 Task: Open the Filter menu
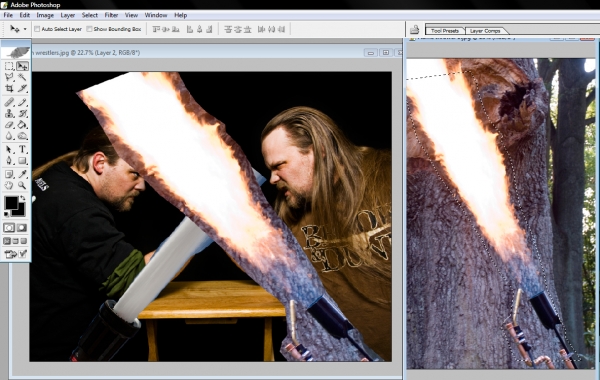pyautogui.click(x=111, y=15)
